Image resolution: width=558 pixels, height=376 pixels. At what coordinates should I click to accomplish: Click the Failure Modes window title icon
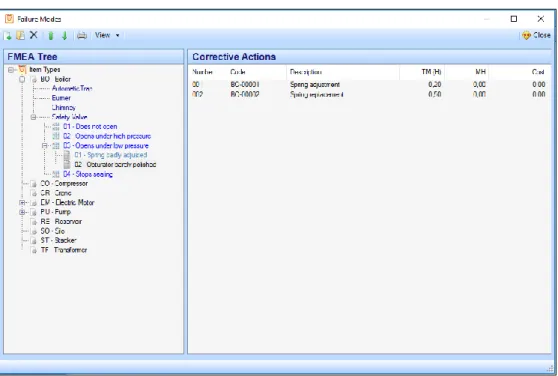tap(9, 19)
